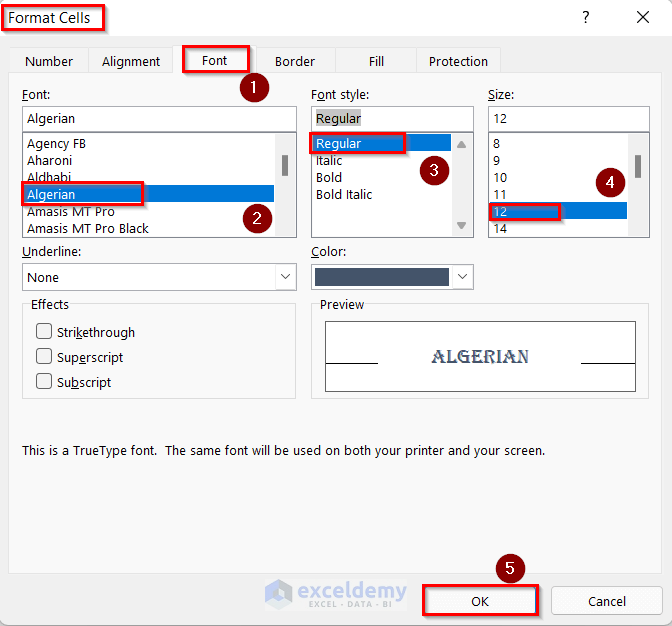The image size is (672, 626).
Task: Select size 14 in size list
Action: pos(558,228)
